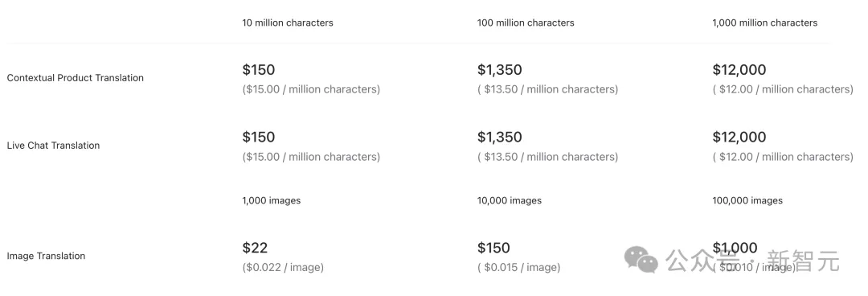Click the ($0.022 / image) rate text
The width and height of the screenshot is (868, 296).
(x=283, y=267)
